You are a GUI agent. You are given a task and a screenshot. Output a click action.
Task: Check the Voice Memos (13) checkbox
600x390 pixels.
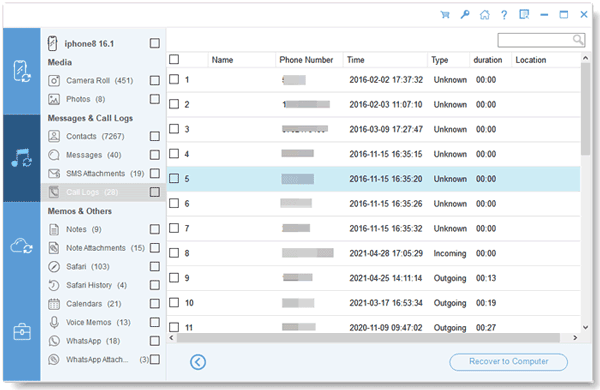point(155,322)
